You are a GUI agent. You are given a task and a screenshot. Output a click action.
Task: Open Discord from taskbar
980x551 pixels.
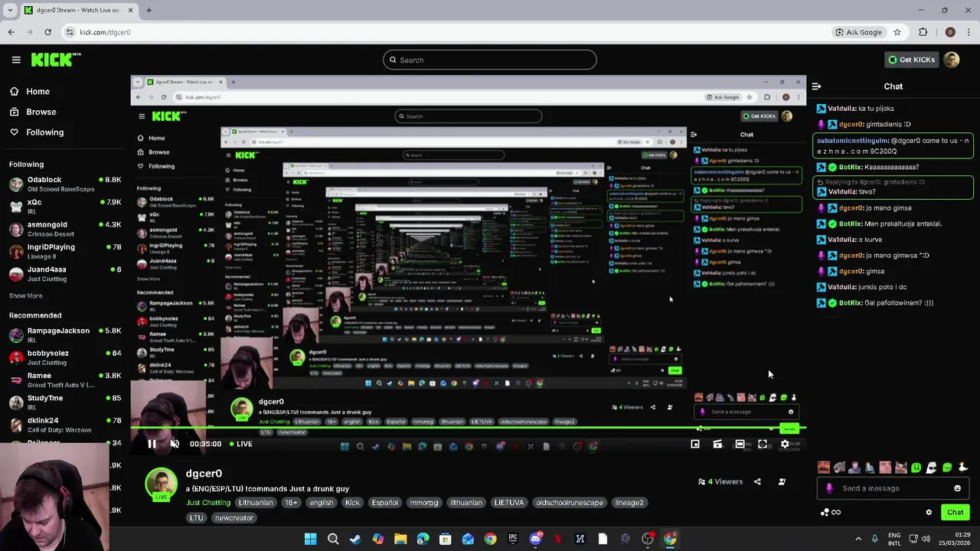click(535, 539)
